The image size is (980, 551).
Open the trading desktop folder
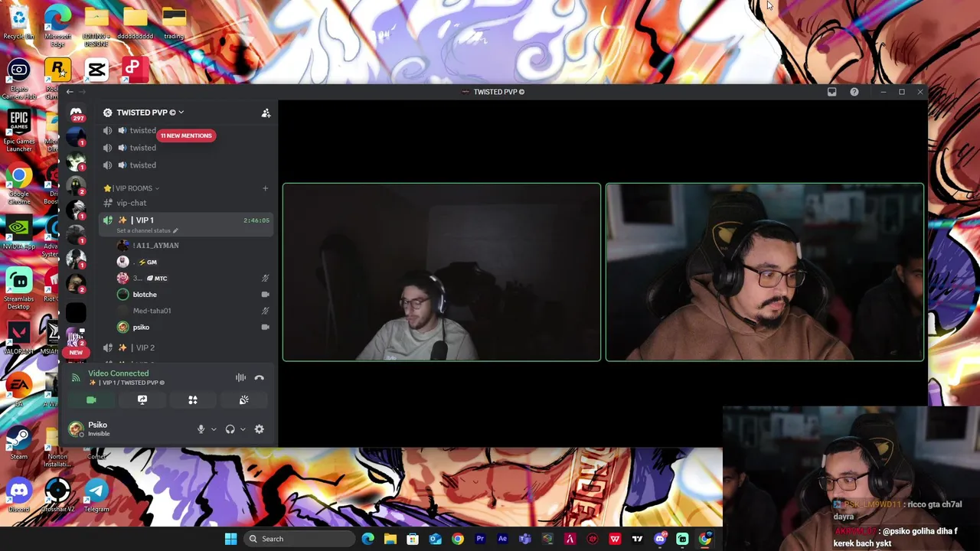coord(174,22)
